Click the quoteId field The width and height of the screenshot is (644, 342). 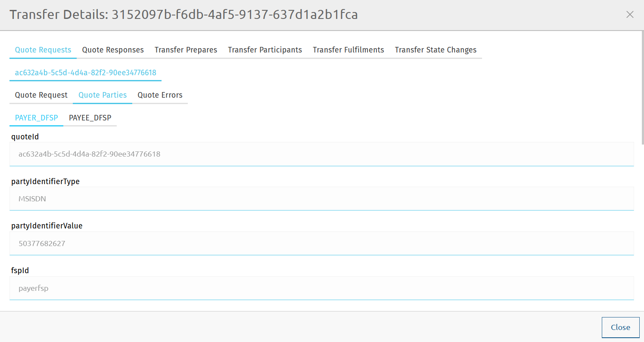tap(321, 154)
